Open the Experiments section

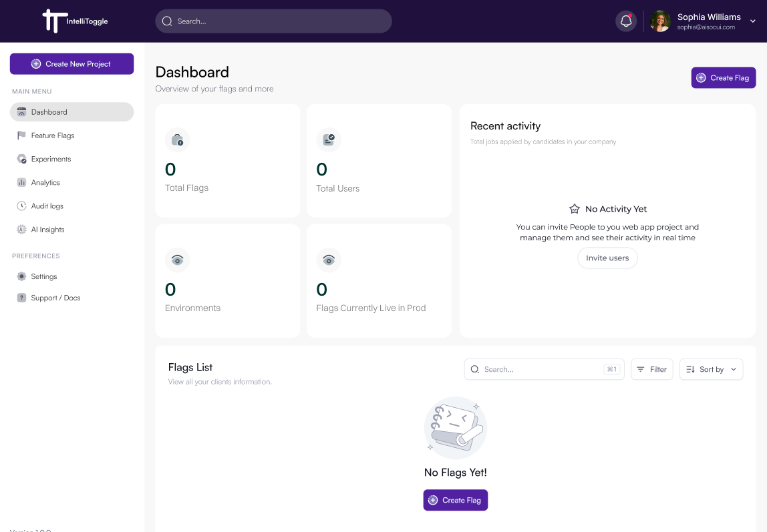pos(53,159)
